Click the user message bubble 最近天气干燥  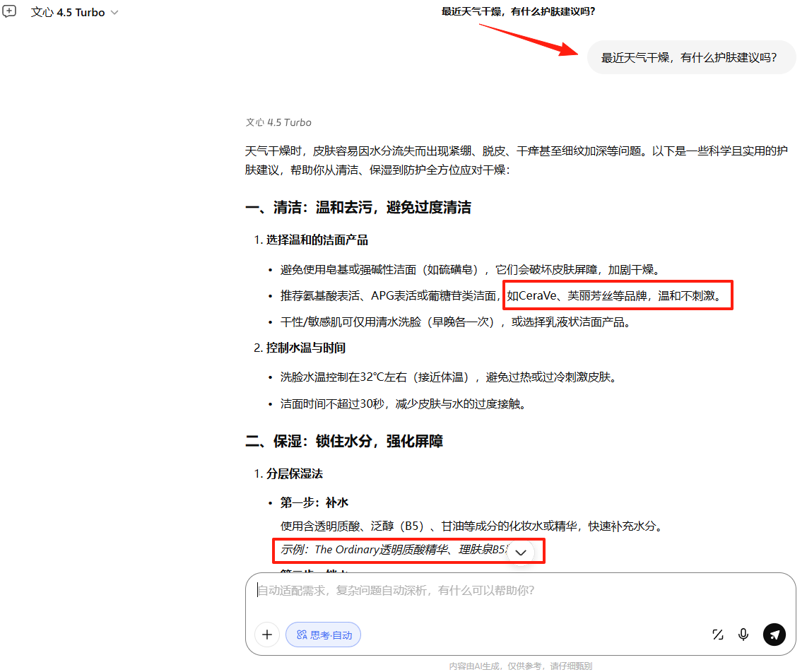click(x=692, y=57)
